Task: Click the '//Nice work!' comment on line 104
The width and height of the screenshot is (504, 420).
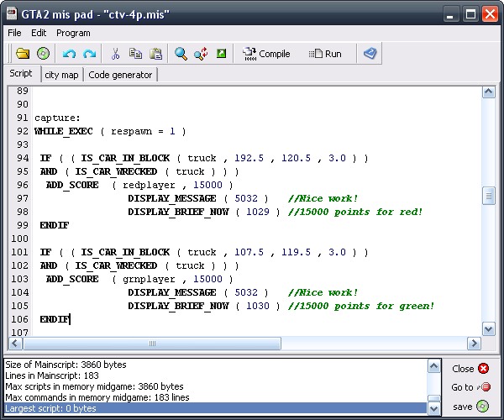Action: click(323, 293)
